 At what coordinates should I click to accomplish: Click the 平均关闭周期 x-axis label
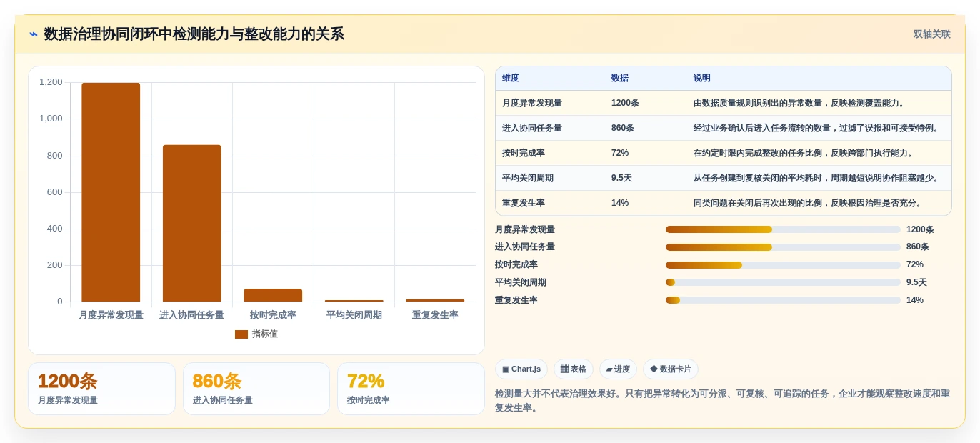(x=354, y=315)
